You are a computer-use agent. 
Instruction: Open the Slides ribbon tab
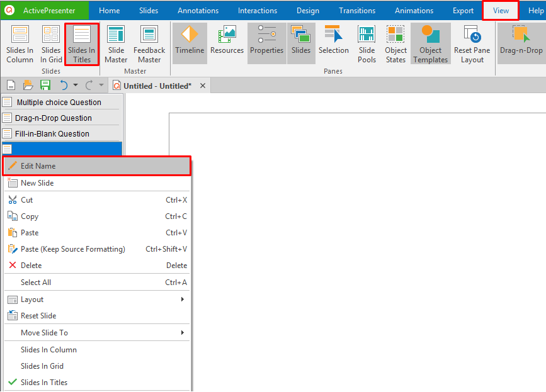[x=149, y=11]
